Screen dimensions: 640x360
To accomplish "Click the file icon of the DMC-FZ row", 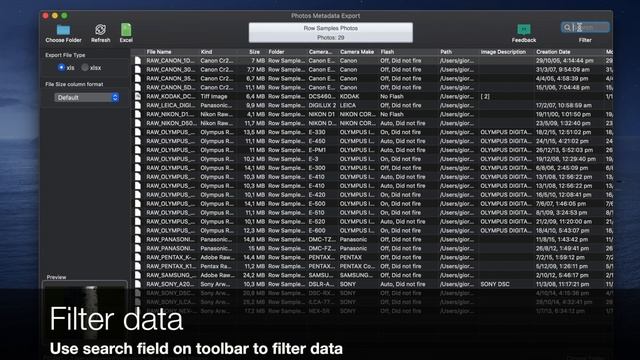I will click(138, 249).
